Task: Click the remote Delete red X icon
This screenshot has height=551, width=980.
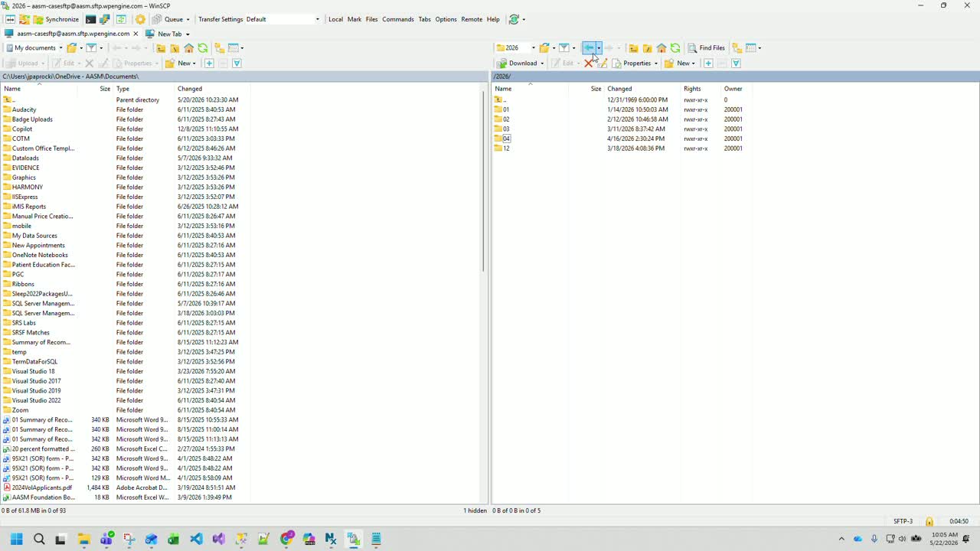Action: (x=588, y=64)
